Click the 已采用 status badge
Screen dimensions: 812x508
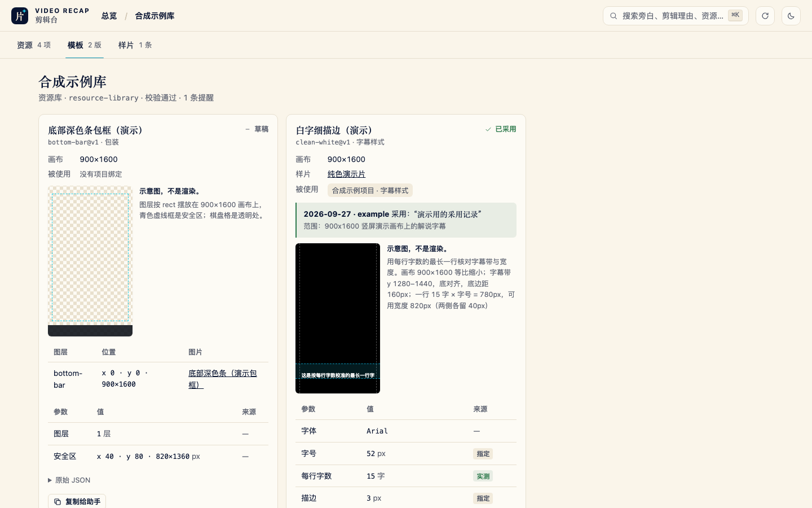tap(501, 129)
